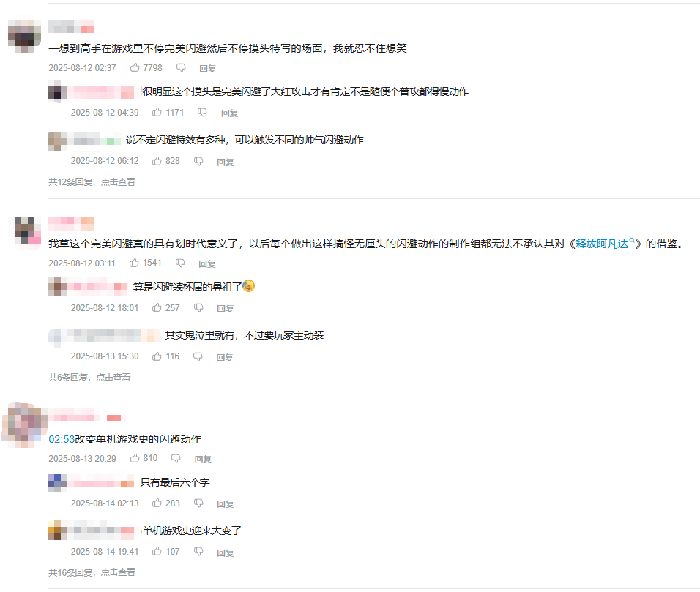700x592 pixels.
Task: Like the comment with 7798 likes
Action: point(135,68)
